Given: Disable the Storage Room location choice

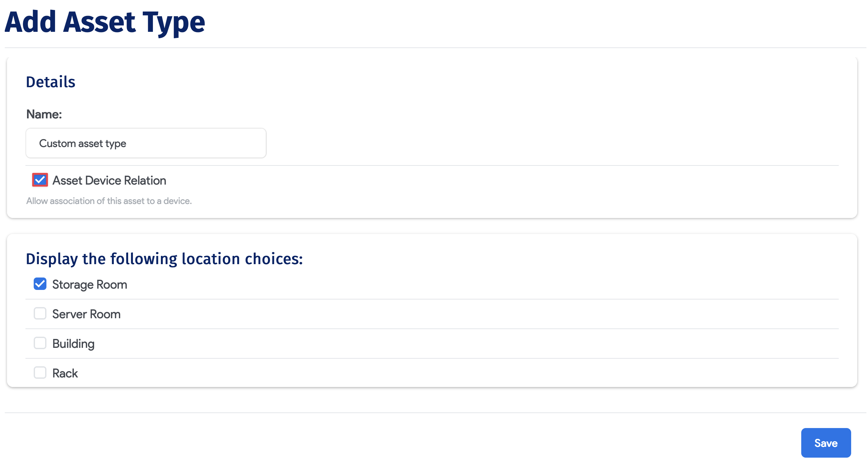Looking at the screenshot, I should pyautogui.click(x=40, y=284).
